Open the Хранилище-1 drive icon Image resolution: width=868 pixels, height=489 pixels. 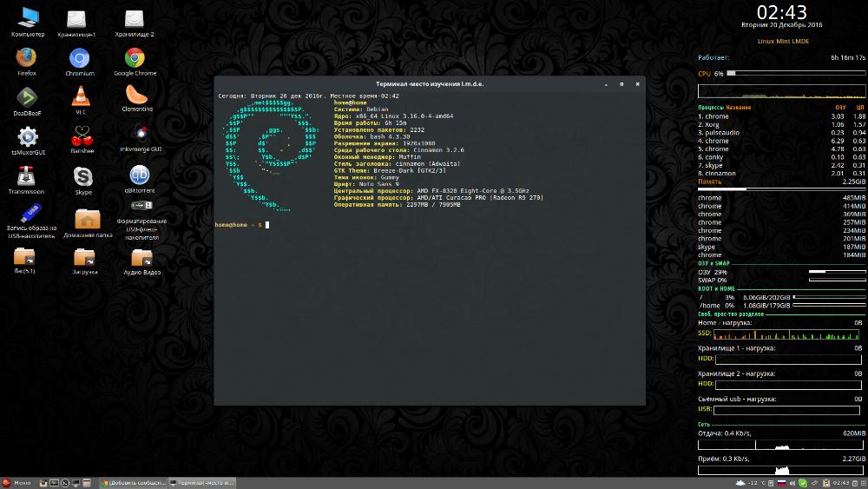76,19
